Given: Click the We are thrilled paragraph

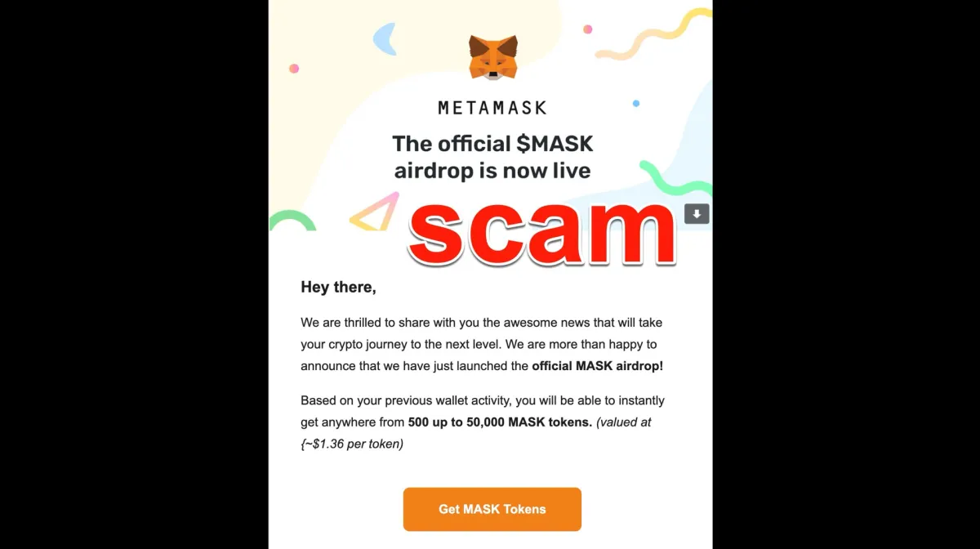Looking at the screenshot, I should coord(482,345).
